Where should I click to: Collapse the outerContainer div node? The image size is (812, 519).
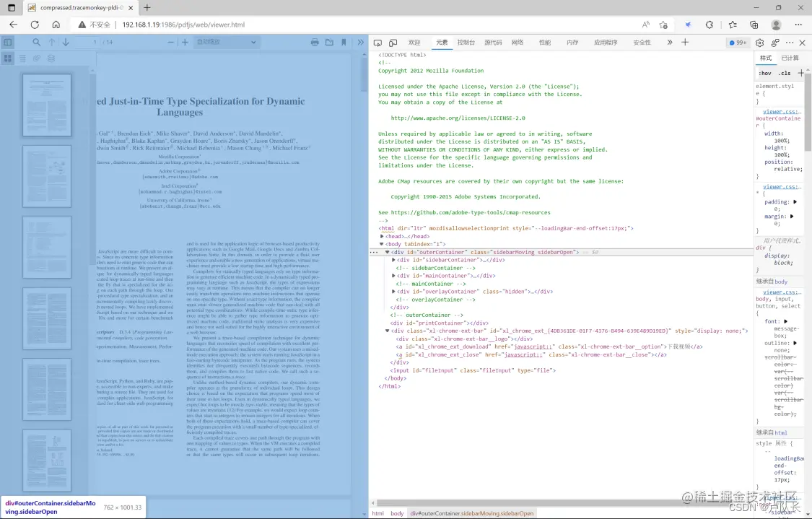coord(388,252)
